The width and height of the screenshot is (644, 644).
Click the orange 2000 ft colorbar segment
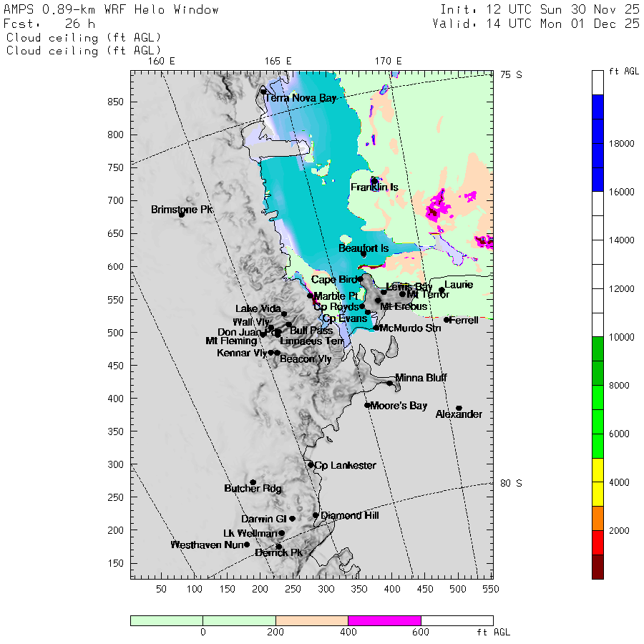click(x=597, y=518)
